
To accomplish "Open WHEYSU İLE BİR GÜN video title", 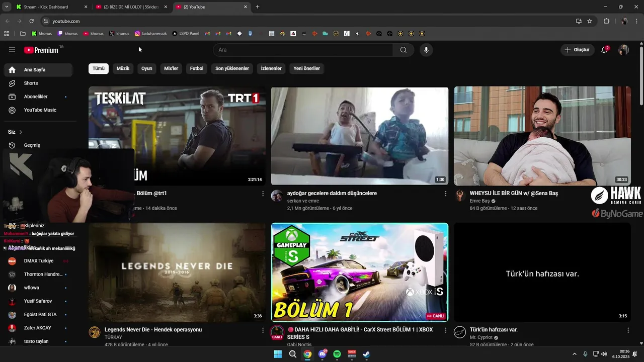I will point(514,193).
